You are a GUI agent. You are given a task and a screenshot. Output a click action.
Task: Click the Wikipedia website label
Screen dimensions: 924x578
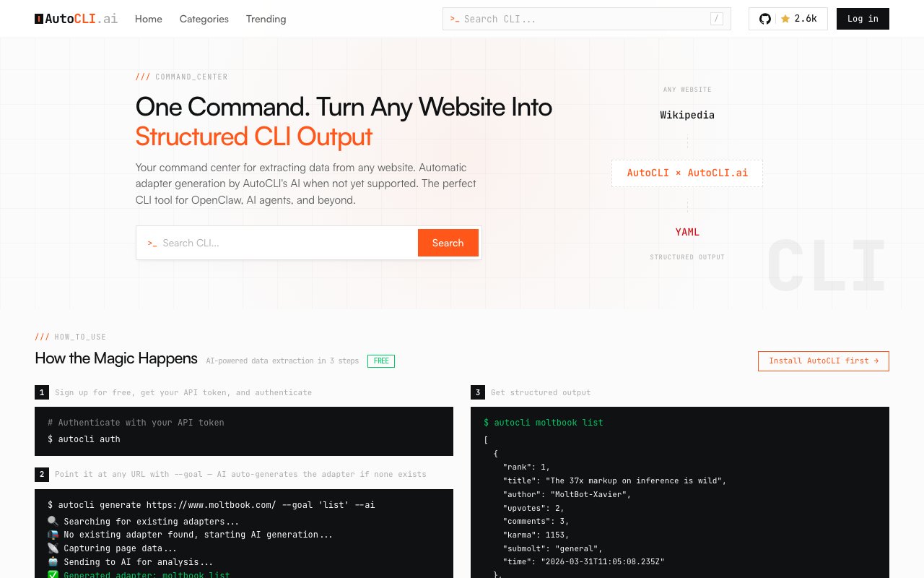pos(687,115)
